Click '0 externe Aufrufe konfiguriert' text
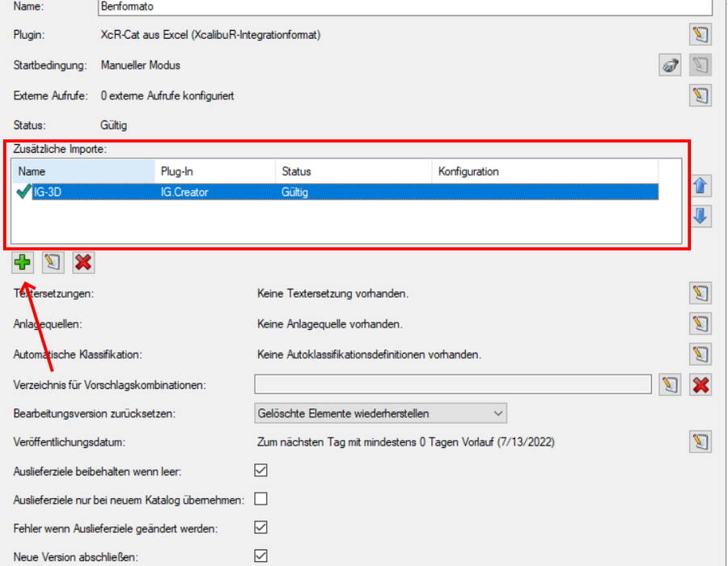 click(x=167, y=96)
